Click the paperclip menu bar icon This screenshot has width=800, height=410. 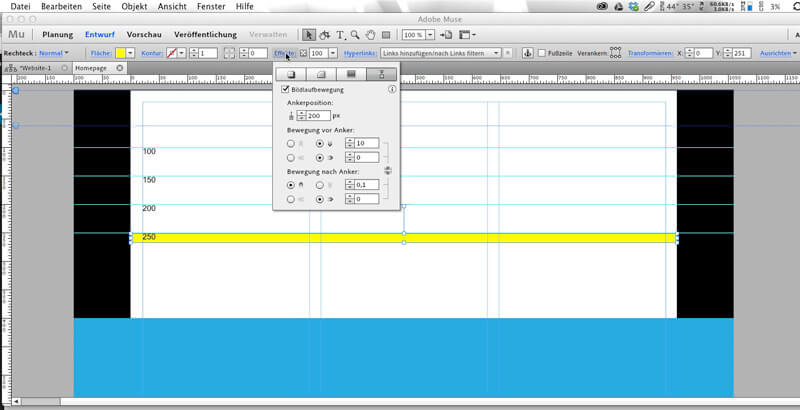tap(649, 7)
